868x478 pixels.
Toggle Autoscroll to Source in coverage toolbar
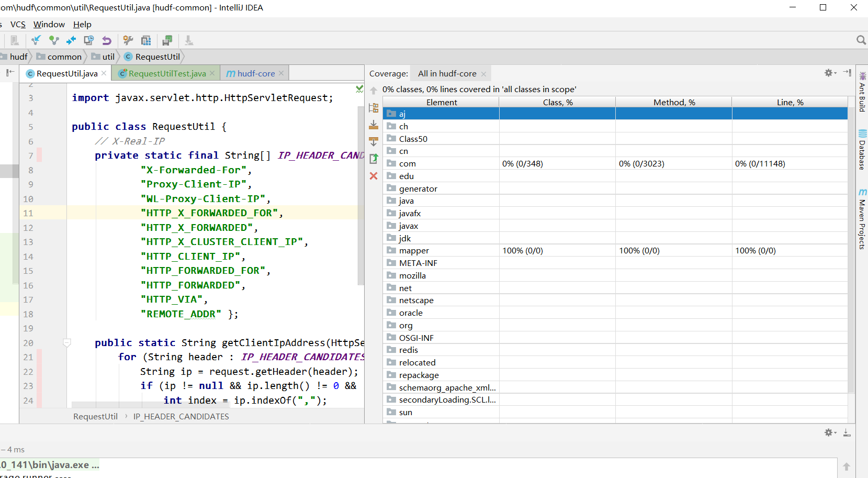click(374, 125)
